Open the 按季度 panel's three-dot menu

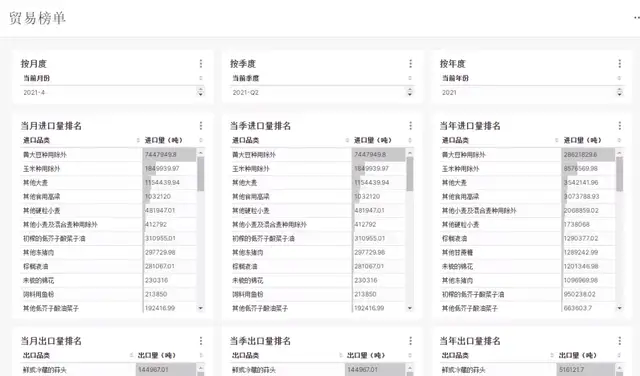[410, 64]
